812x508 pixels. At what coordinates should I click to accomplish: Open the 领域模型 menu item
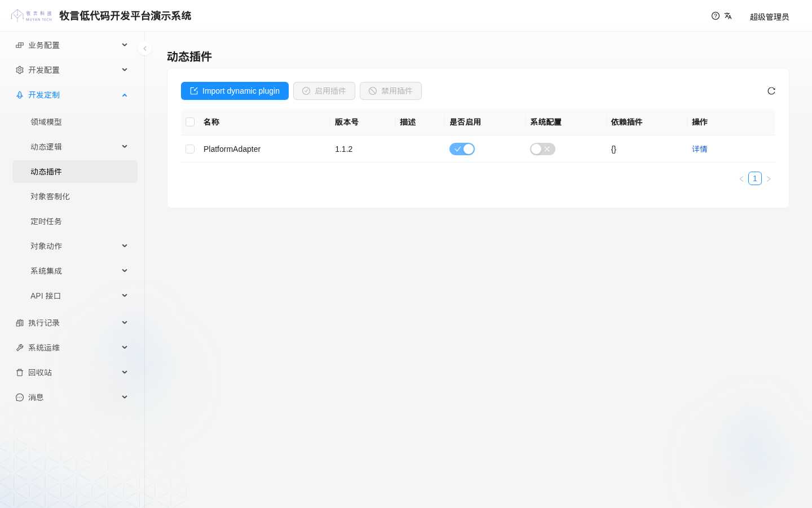(75, 122)
